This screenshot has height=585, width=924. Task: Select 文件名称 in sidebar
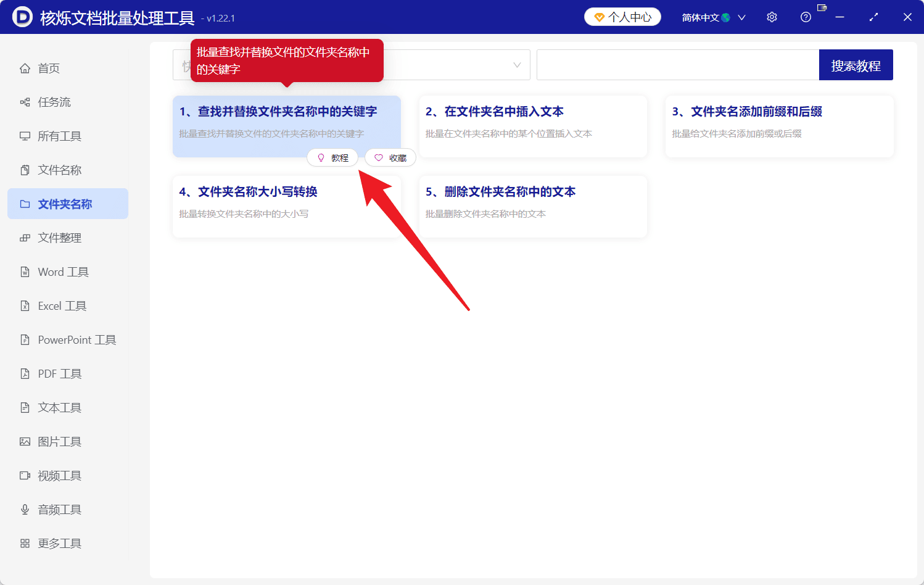coord(68,170)
